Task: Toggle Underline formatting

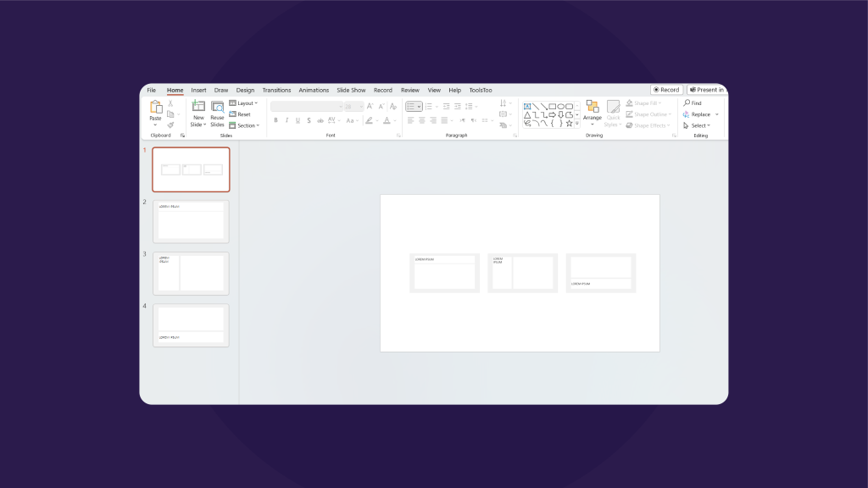Action: [x=297, y=120]
